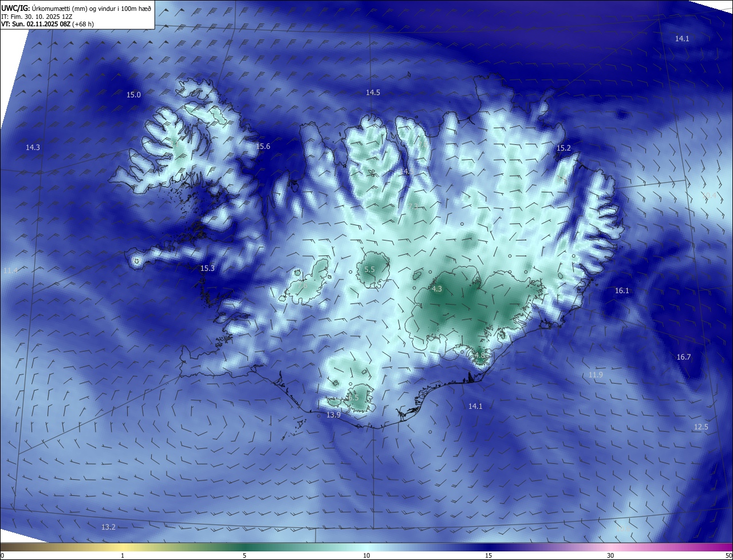Click the 6.5 value on the southern glacier
This screenshot has height=560, width=733.
click(x=353, y=397)
